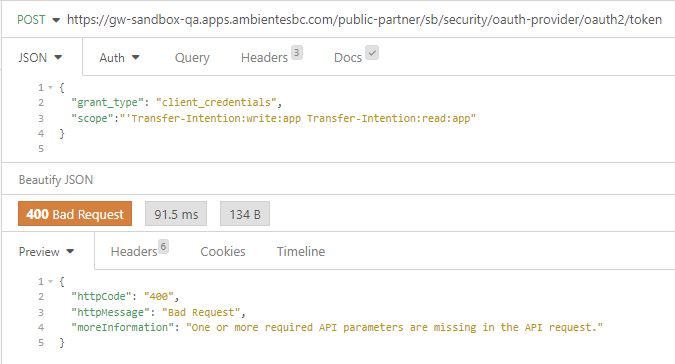Viewport: 675px width, 364px height.
Task: Expand the Auth tab dropdown arrow
Action: [x=136, y=57]
